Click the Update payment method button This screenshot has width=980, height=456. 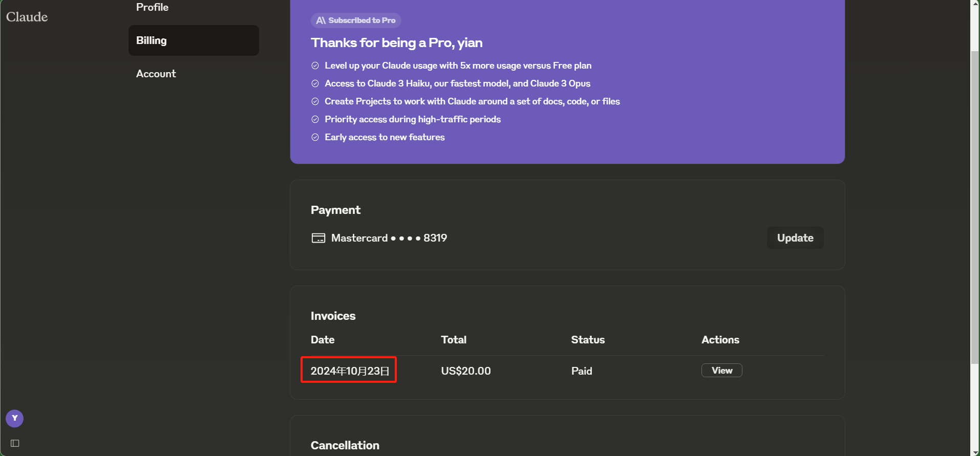pyautogui.click(x=795, y=238)
